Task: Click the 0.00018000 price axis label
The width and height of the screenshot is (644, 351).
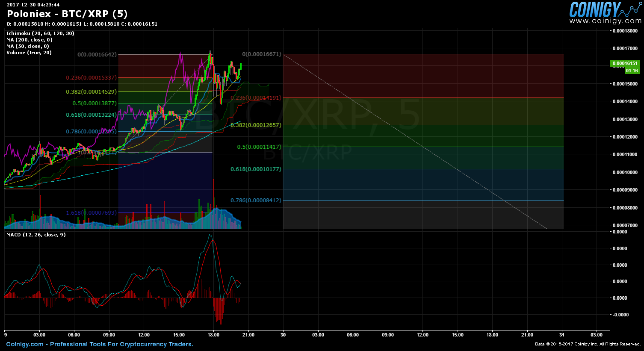Action: [x=625, y=31]
